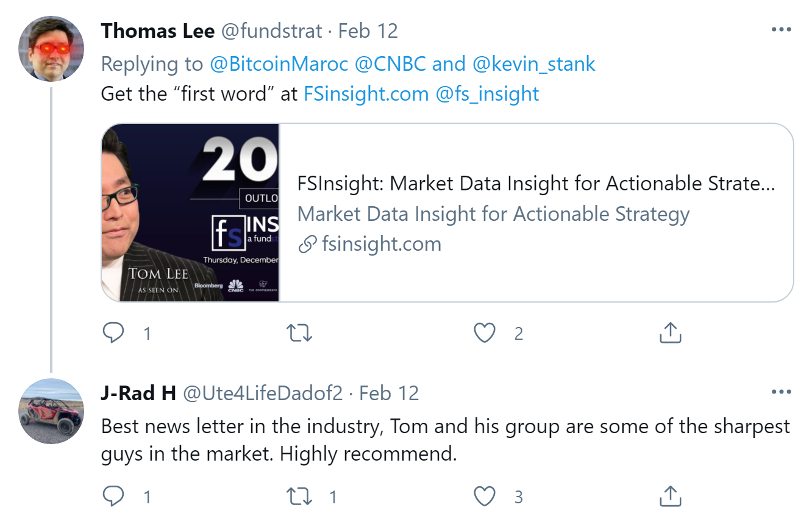Open the @Ute4LifeDadof2 handle
This screenshot has height=521, width=812.
click(x=263, y=393)
